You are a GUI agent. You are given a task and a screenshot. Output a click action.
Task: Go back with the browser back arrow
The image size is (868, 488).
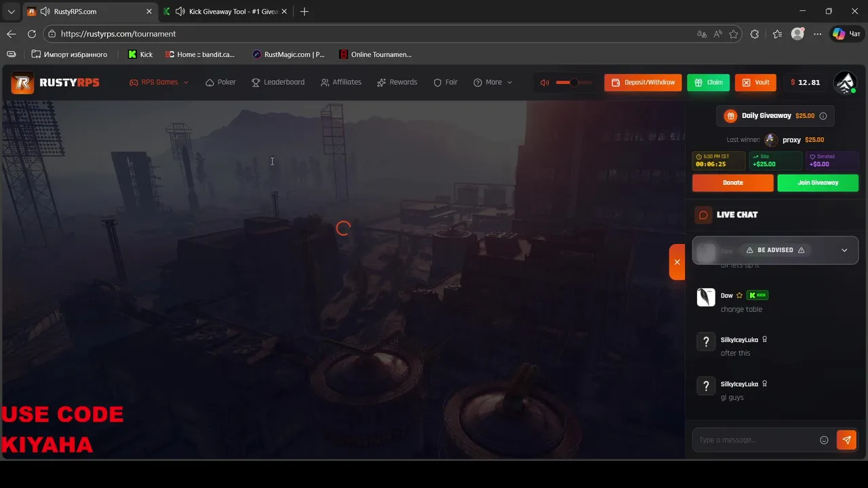click(12, 34)
